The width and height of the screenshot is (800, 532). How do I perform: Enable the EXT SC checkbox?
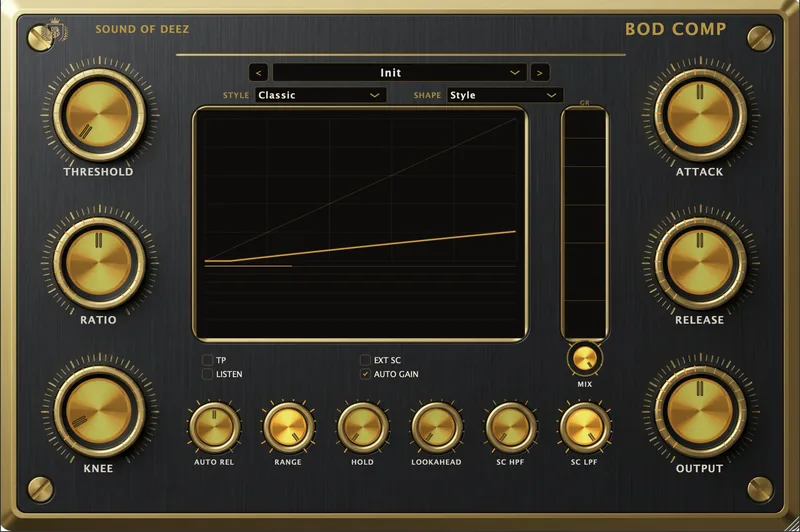(365, 360)
